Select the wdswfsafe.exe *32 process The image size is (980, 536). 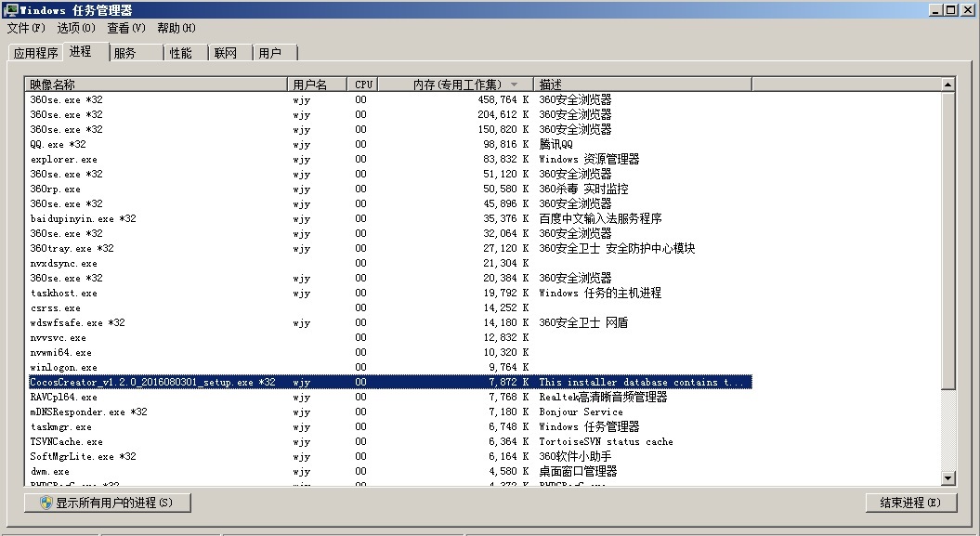(390, 323)
